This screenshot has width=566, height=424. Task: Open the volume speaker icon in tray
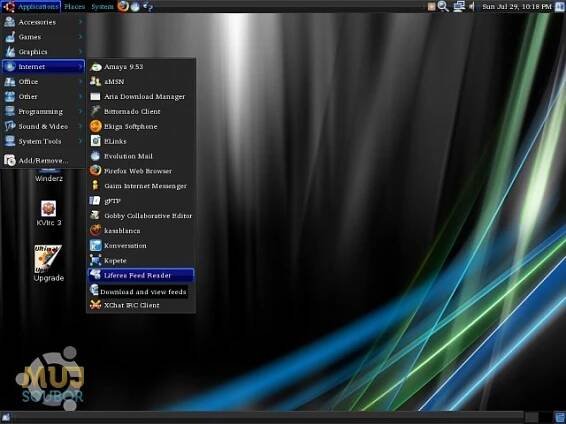[472, 6]
